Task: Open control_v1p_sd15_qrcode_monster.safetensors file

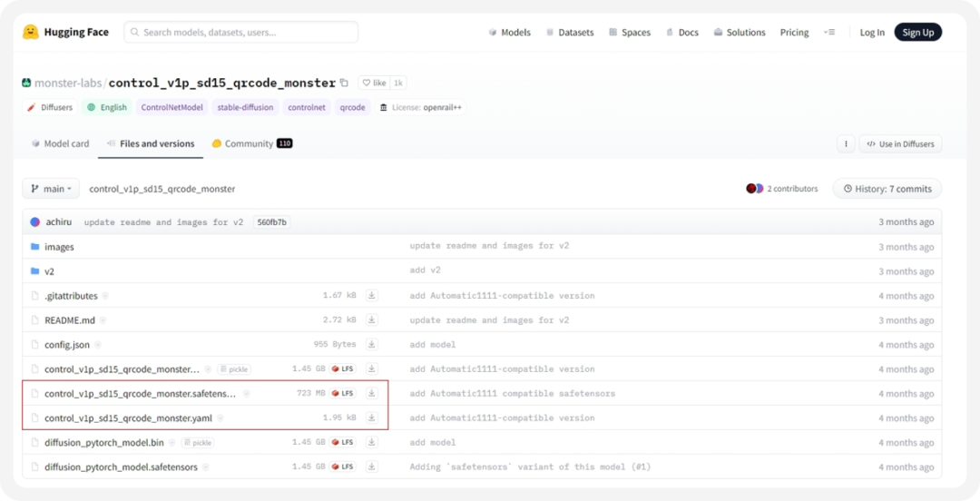Action: [141, 394]
